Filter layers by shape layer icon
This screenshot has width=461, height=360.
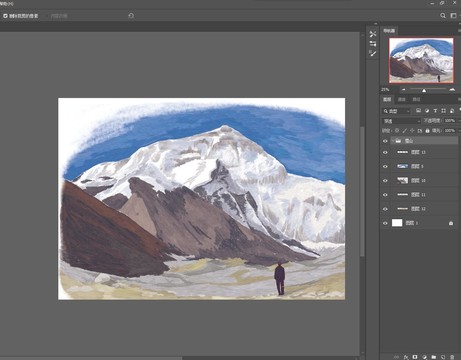pyautogui.click(x=443, y=111)
